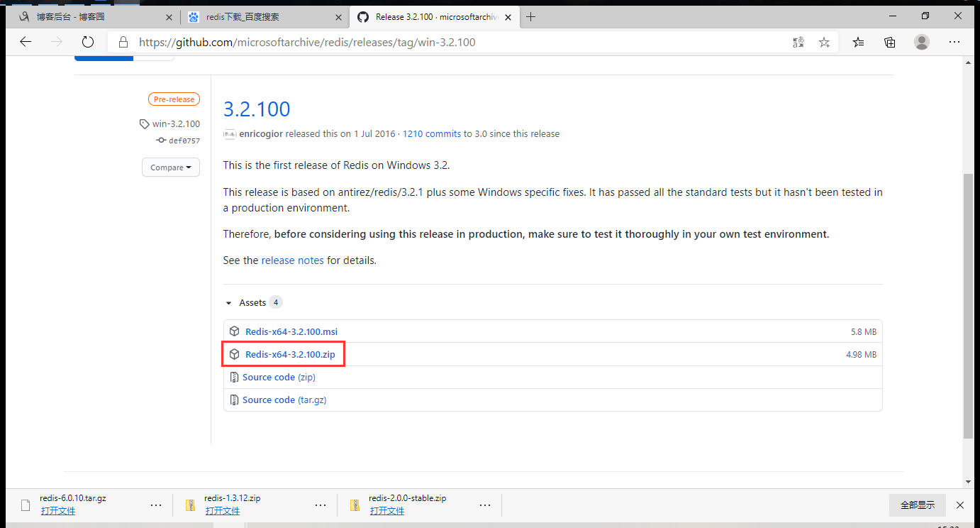Open file for redis-1.3.12.zip
980x528 pixels.
pyautogui.click(x=223, y=511)
